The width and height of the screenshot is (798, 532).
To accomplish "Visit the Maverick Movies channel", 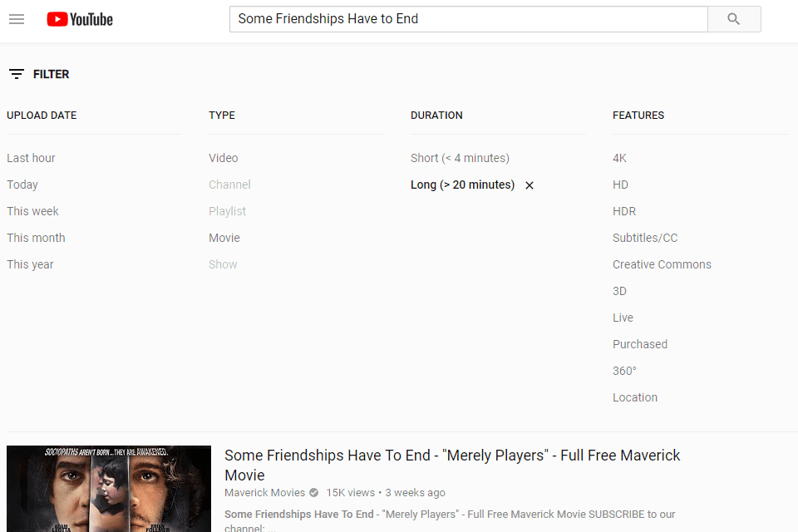I will pos(264,492).
